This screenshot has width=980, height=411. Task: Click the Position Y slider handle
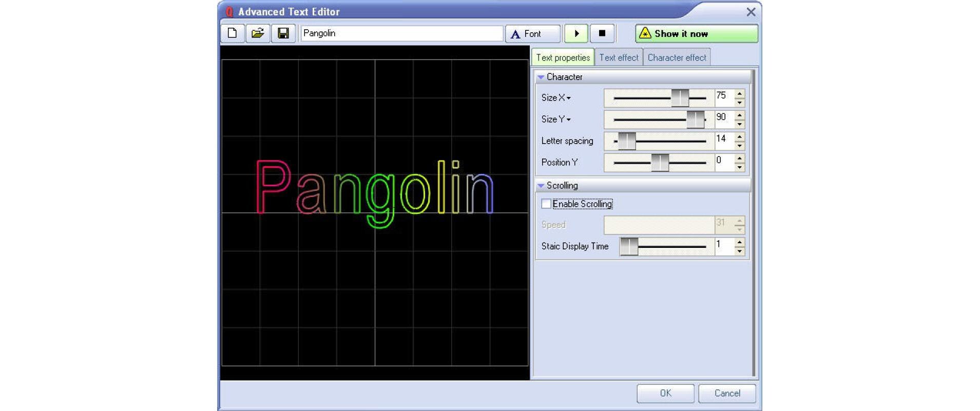pyautogui.click(x=660, y=162)
